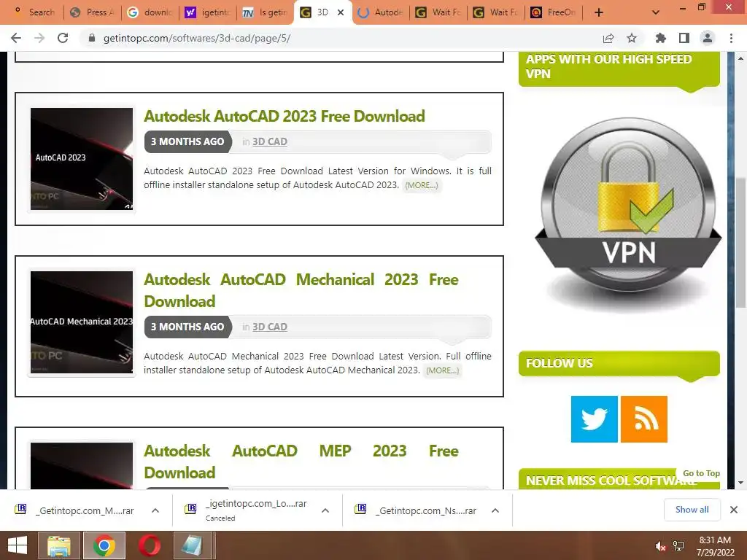The width and height of the screenshot is (747, 560).
Task: Click the padlock site info icon
Action: click(x=92, y=38)
